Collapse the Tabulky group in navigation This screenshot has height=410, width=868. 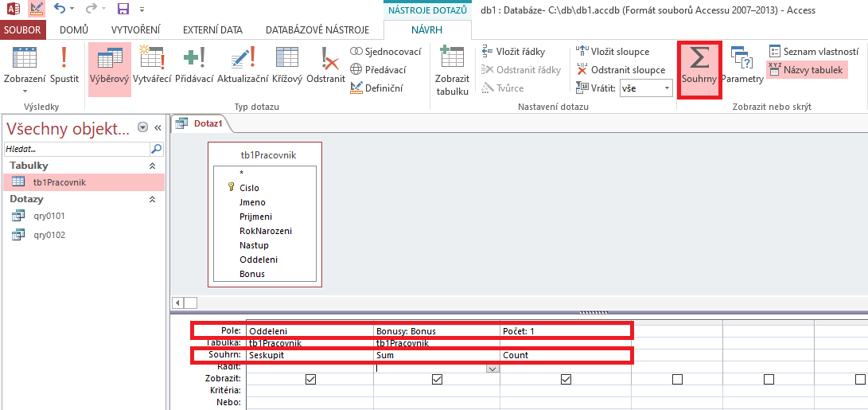click(152, 166)
